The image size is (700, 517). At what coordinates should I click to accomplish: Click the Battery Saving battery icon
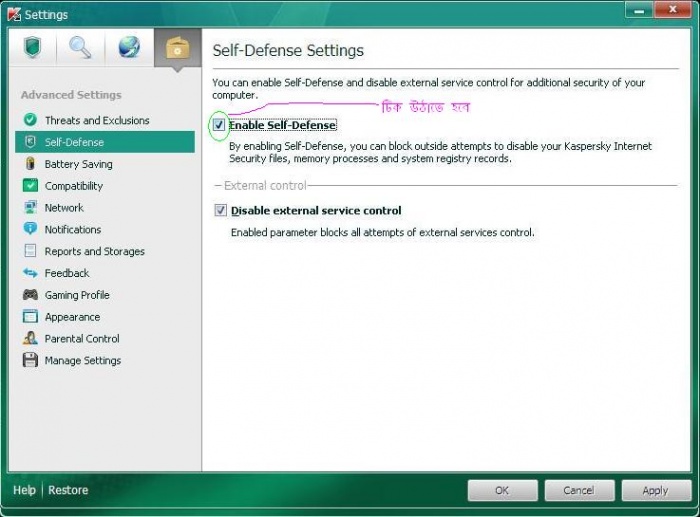pos(30,163)
